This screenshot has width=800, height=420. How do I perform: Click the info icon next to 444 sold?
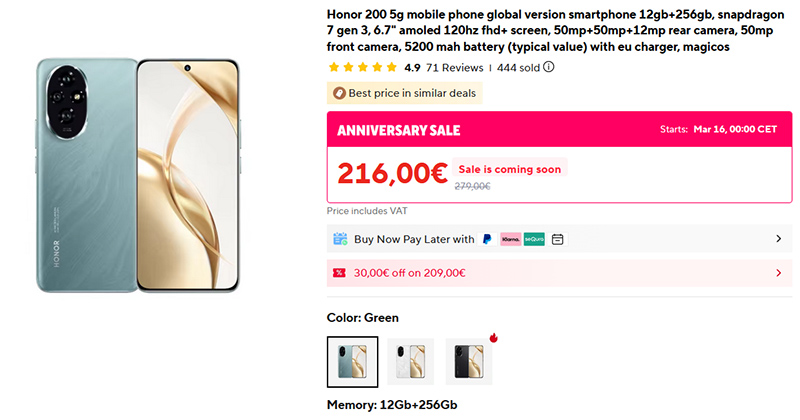pos(548,68)
